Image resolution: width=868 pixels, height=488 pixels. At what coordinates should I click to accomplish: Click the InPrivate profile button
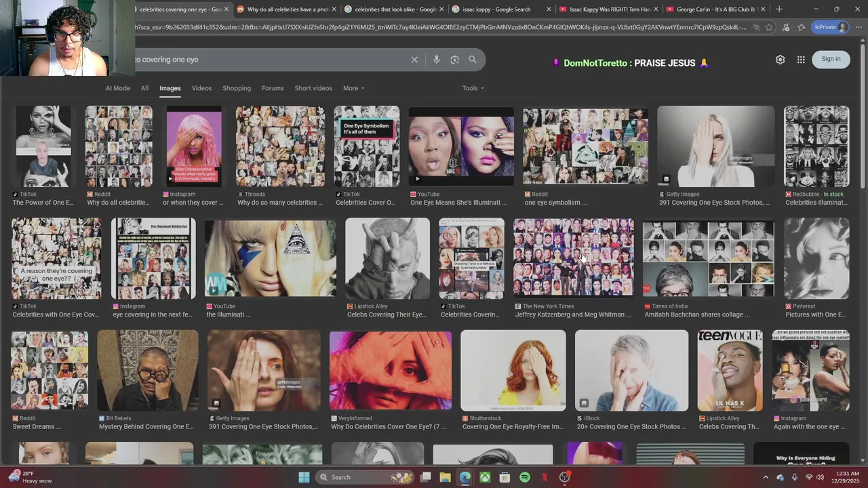(831, 27)
